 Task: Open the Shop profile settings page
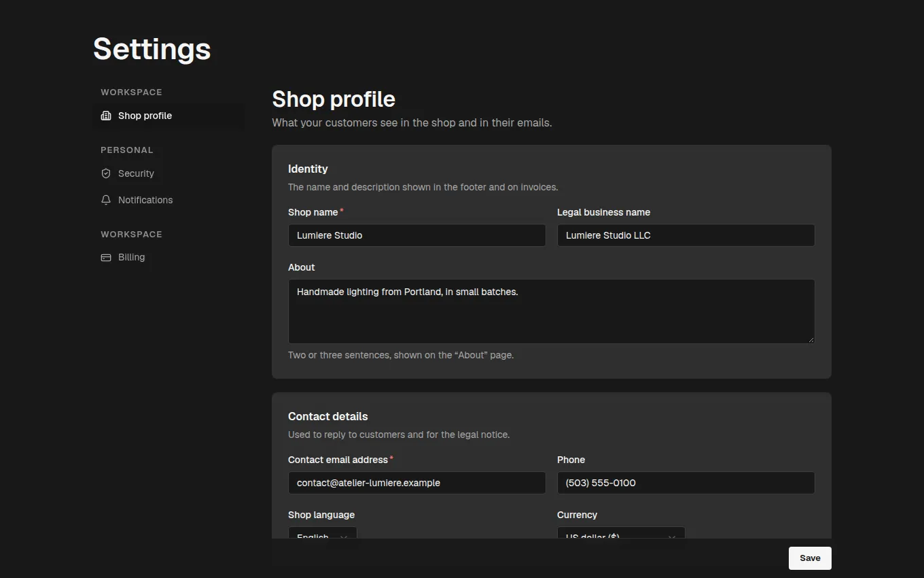(168, 116)
